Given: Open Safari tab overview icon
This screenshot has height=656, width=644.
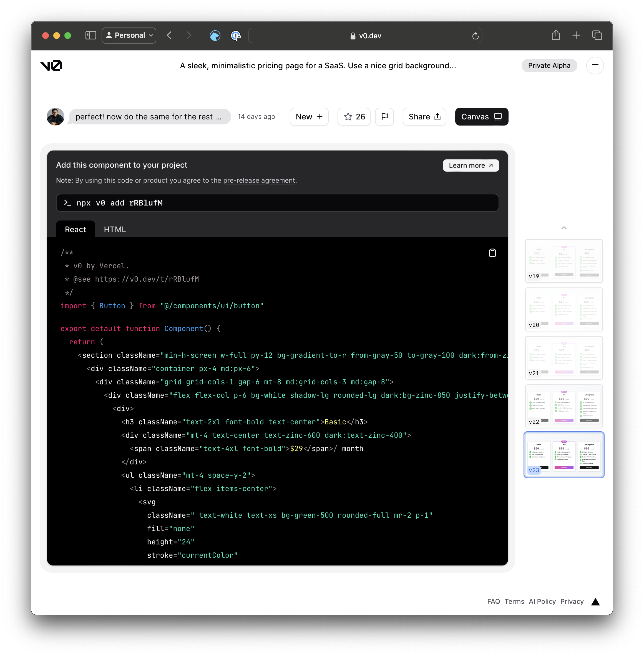Looking at the screenshot, I should pos(597,35).
